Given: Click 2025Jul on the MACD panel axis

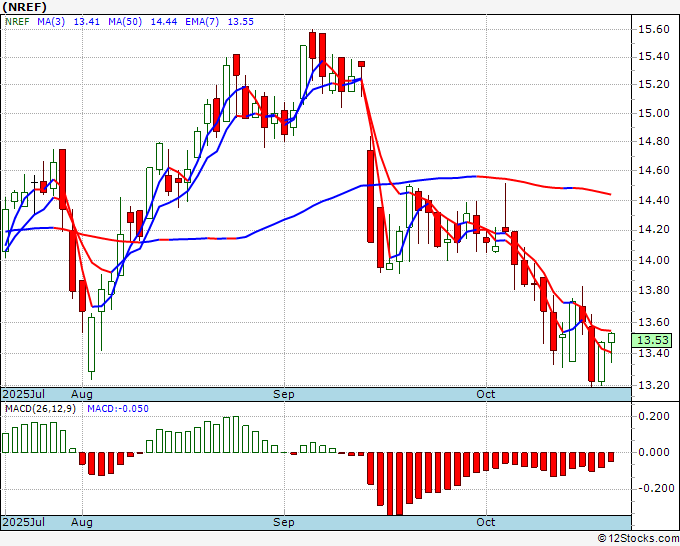Looking at the screenshot, I should pos(24,522).
